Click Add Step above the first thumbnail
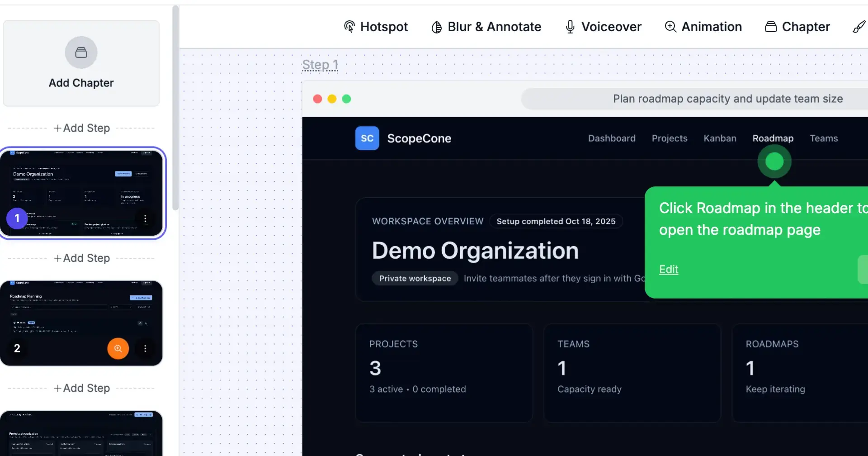 point(82,128)
